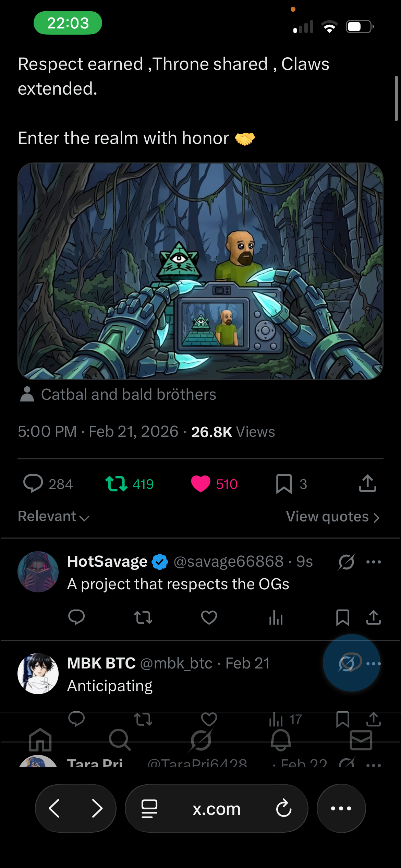Repost HotSavage's reply
Image resolution: width=401 pixels, height=868 pixels.
click(x=143, y=618)
